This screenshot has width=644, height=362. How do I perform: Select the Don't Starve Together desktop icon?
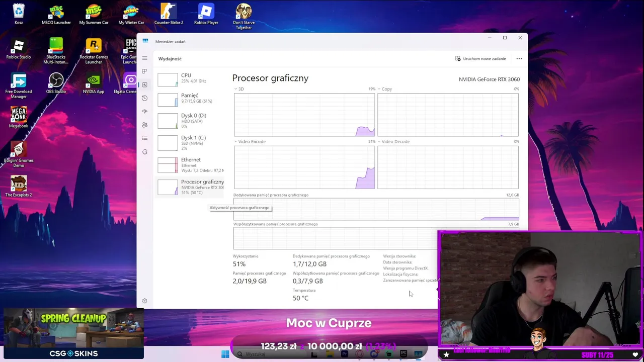coord(244,16)
